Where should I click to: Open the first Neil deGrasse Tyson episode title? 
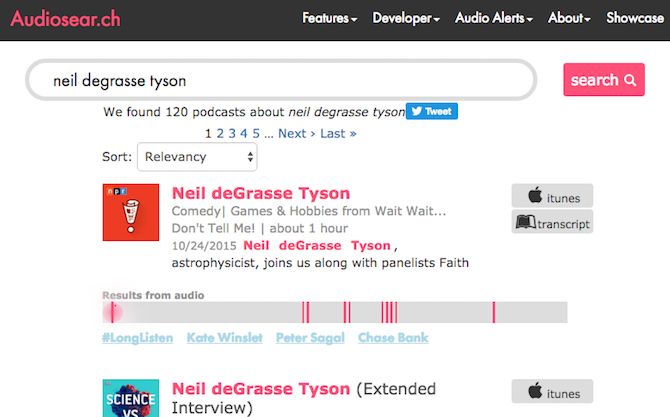click(261, 193)
